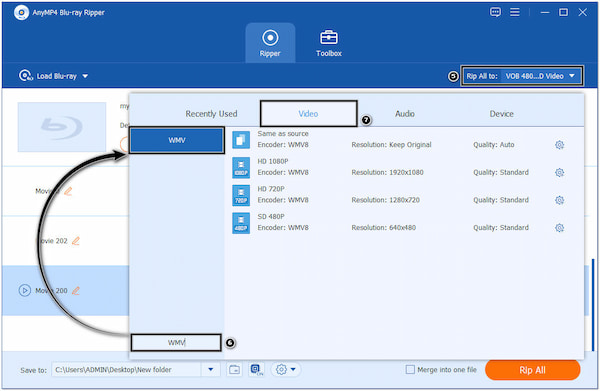Select the Same as source profile icon
Viewport: 600px width, 391px height.
click(x=241, y=140)
